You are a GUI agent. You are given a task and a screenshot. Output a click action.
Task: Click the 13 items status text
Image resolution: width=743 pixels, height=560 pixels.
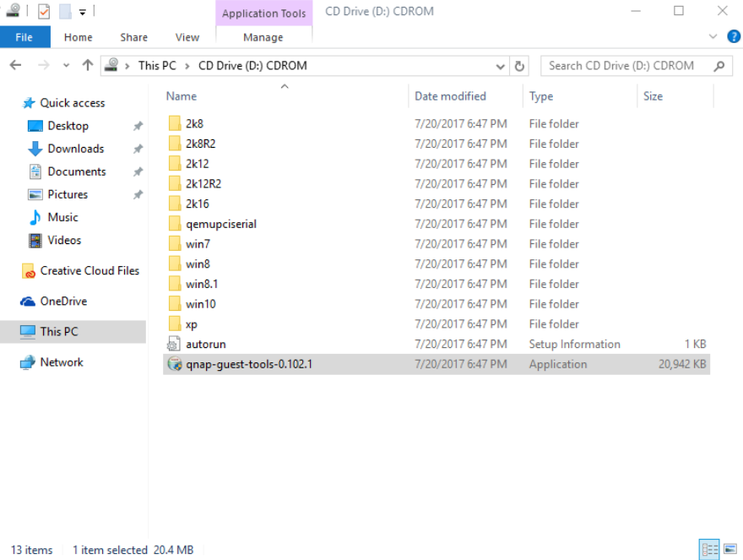(x=32, y=550)
